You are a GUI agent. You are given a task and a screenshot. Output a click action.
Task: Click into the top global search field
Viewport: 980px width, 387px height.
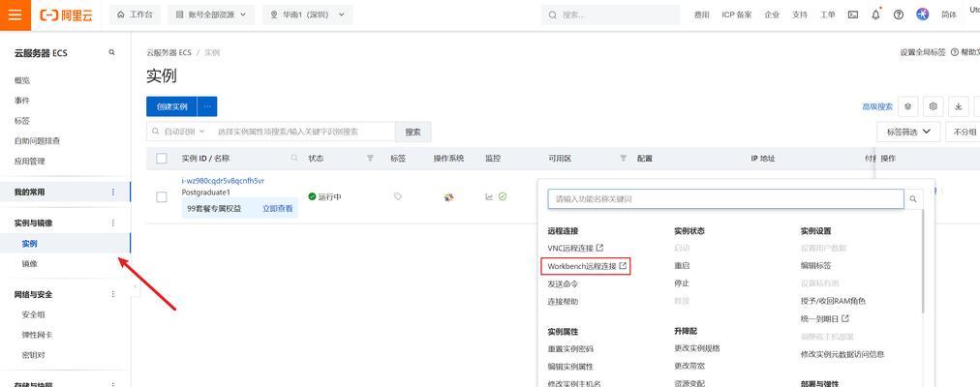611,15
